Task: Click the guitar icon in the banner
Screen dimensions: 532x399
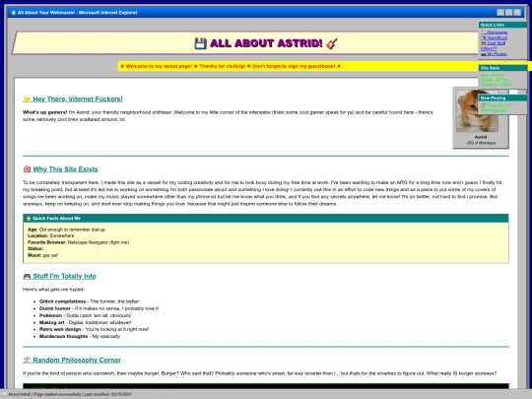Action: tap(331, 43)
